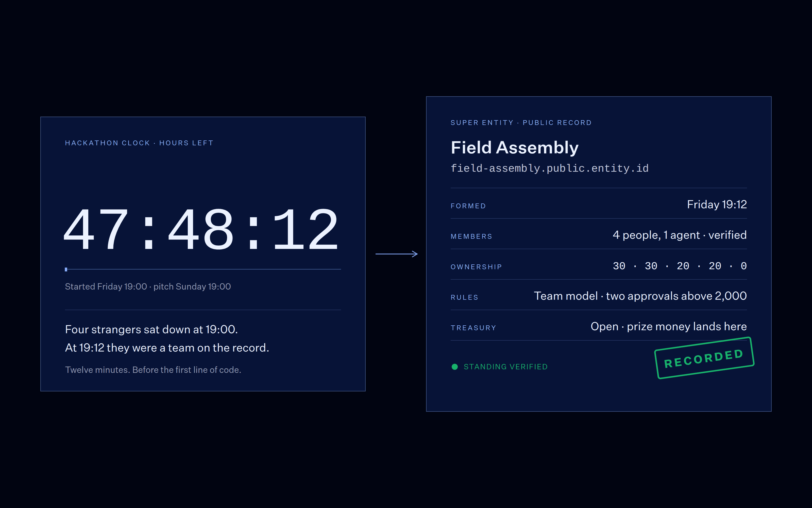The image size is (812, 508).
Task: Click the 47:48:12 countdown timer
Action: 201,229
